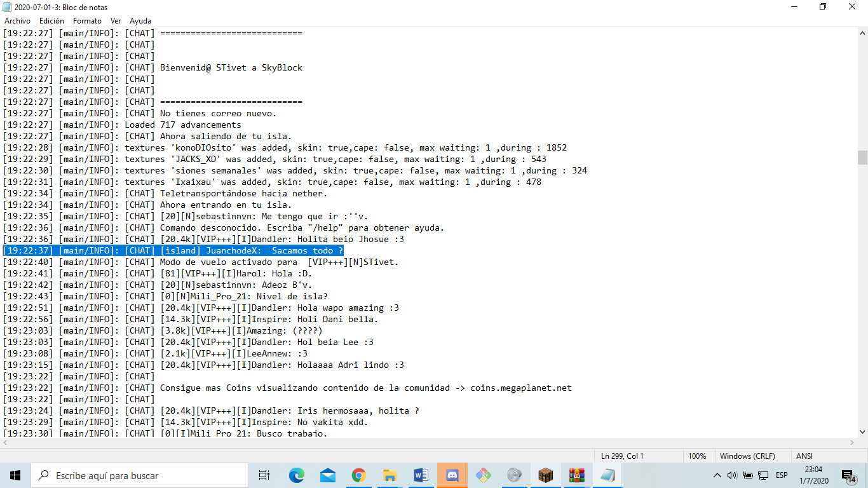The image size is (868, 488).
Task: Click the horizontal scrollbar left arrow
Action: pos(5,443)
